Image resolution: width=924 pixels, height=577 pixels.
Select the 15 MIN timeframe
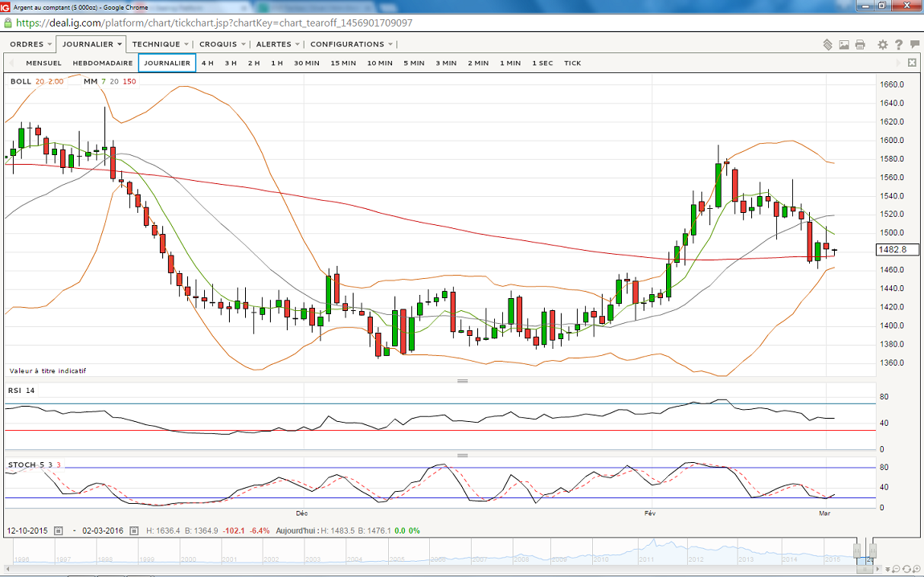tap(343, 63)
